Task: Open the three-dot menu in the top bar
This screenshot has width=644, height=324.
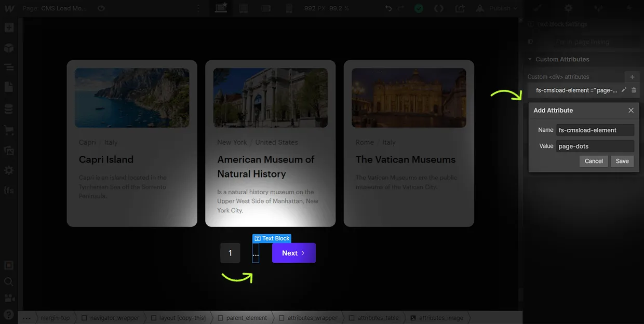Action: pos(198,8)
